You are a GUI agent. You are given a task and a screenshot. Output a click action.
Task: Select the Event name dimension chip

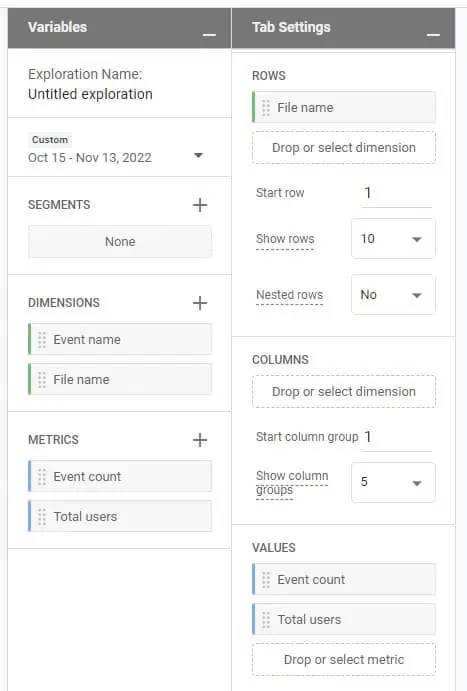pyautogui.click(x=120, y=340)
